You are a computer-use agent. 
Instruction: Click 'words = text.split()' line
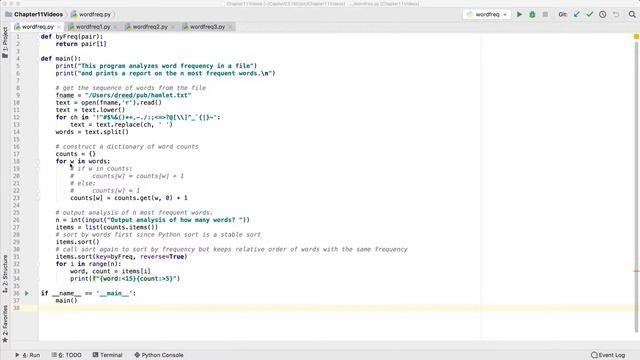[x=92, y=132]
